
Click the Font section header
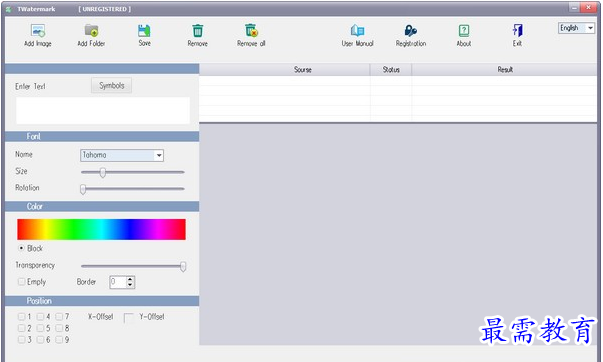tap(102, 137)
